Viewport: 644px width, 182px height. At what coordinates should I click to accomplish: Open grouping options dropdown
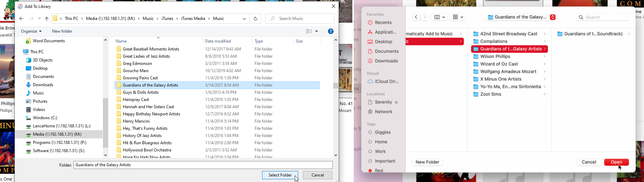pyautogui.click(x=458, y=17)
